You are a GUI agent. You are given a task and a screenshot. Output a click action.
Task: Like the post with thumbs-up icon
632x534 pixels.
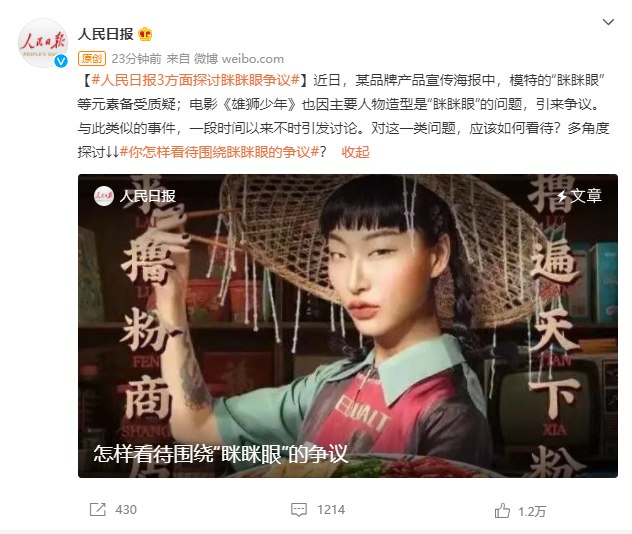tap(502, 511)
